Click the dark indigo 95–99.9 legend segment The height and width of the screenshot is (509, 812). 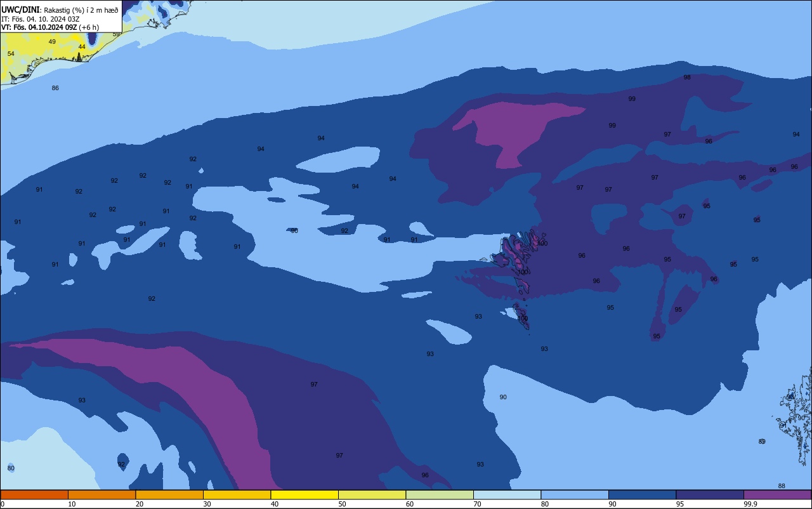[x=710, y=494]
